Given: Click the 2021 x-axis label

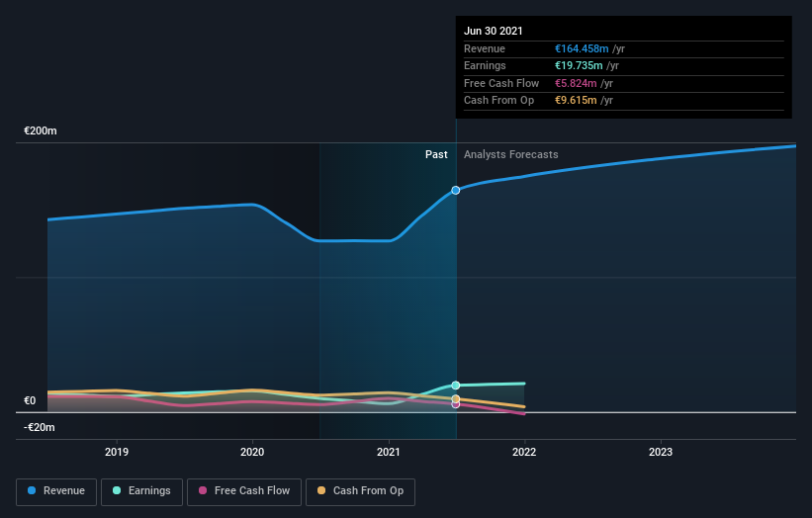Looking at the screenshot, I should pyautogui.click(x=389, y=452).
